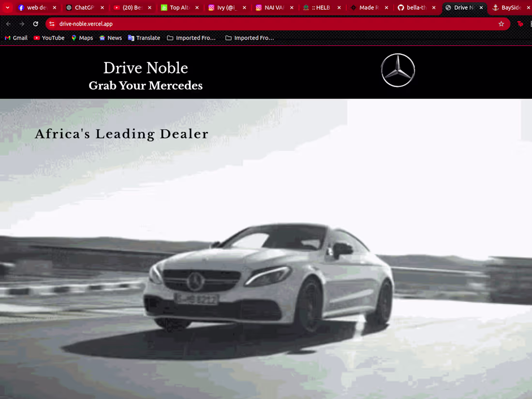This screenshot has width=532, height=399.
Task: Click the forward navigation arrow
Action: [22, 23]
